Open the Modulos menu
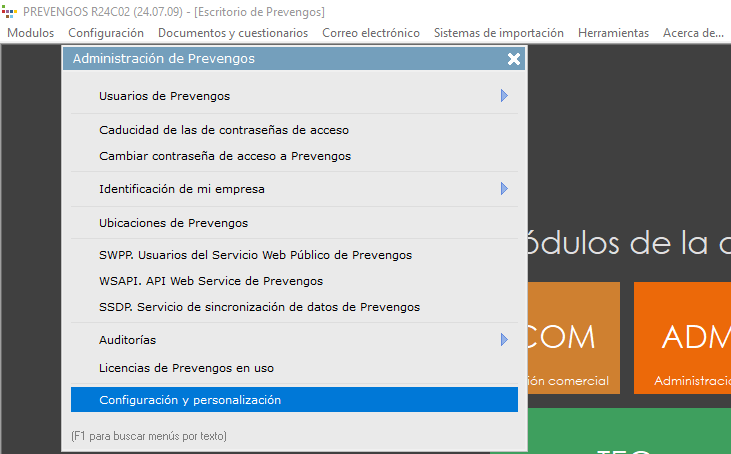Image resolution: width=731 pixels, height=454 pixels. tap(30, 33)
